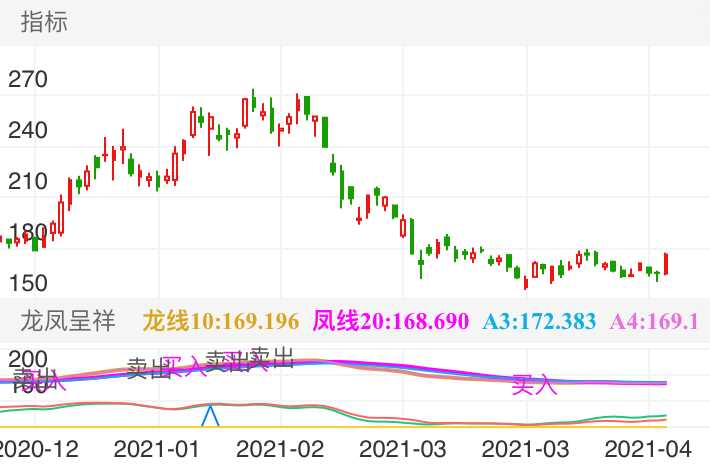Toggle the A3 line legend value
Screen dimensions: 710x472
pos(539,321)
